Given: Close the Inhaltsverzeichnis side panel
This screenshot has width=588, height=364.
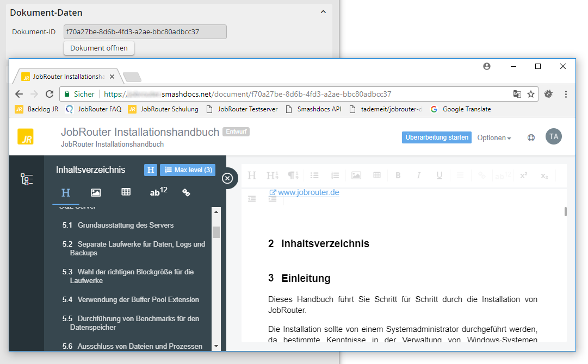Looking at the screenshot, I should [x=227, y=178].
